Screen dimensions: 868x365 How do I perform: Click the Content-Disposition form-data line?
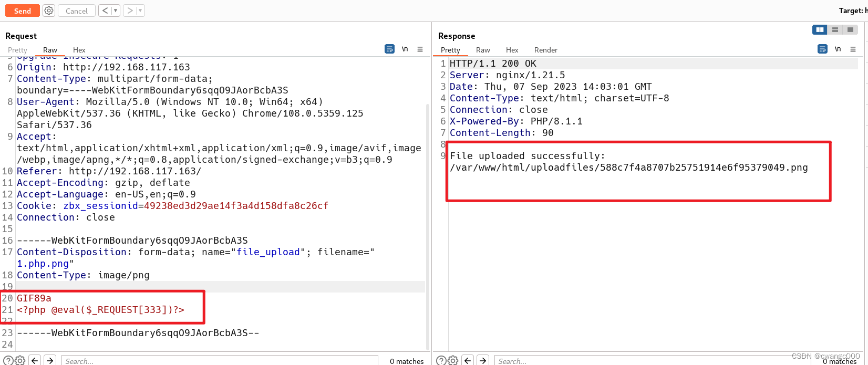click(x=195, y=252)
